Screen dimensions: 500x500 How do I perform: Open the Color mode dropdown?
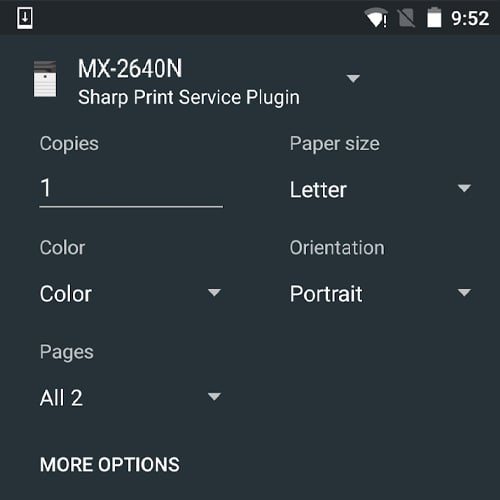coord(130,293)
